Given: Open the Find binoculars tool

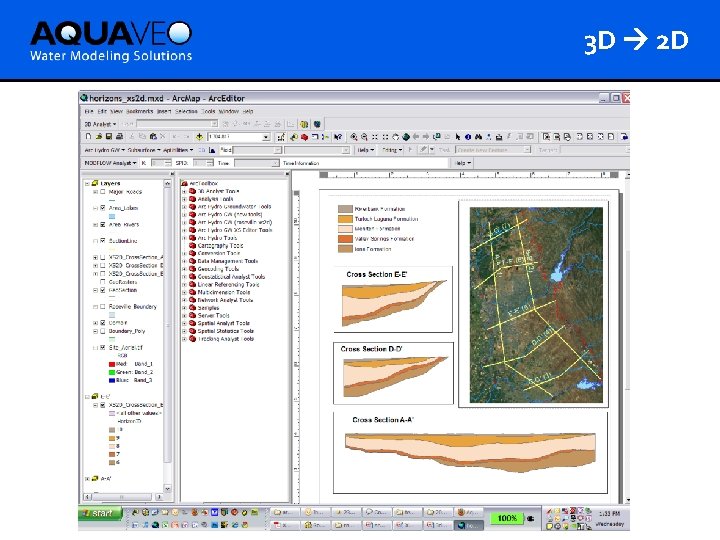Looking at the screenshot, I should pos(478,137).
